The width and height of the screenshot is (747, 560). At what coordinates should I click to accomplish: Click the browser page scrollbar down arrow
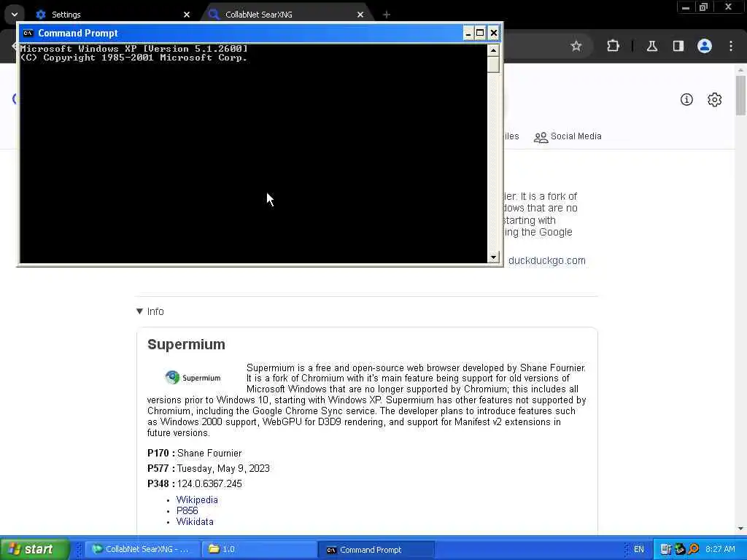tap(740, 529)
